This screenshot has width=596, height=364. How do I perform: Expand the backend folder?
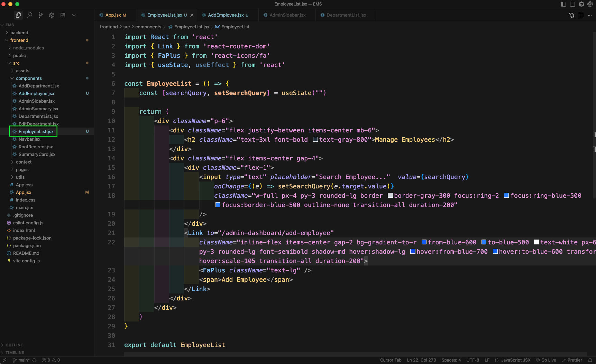[47, 32]
